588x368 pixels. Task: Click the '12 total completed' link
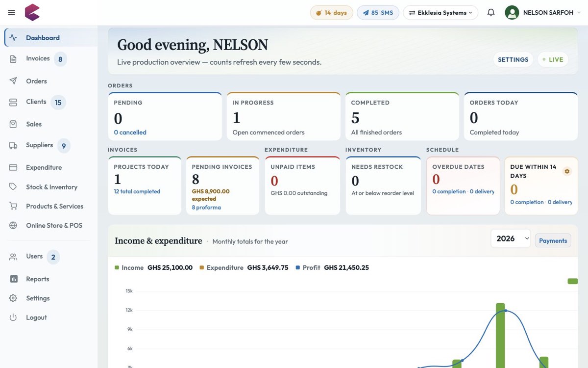[x=137, y=191]
